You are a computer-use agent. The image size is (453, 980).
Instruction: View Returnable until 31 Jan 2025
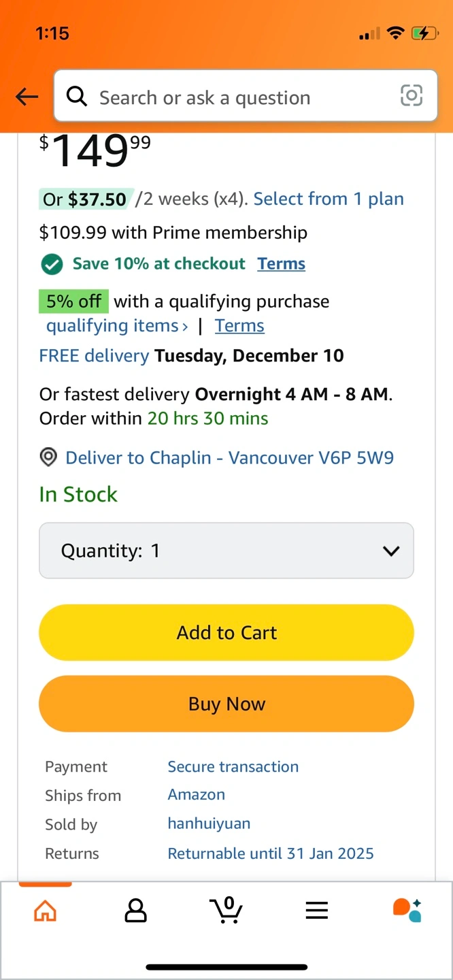[271, 853]
